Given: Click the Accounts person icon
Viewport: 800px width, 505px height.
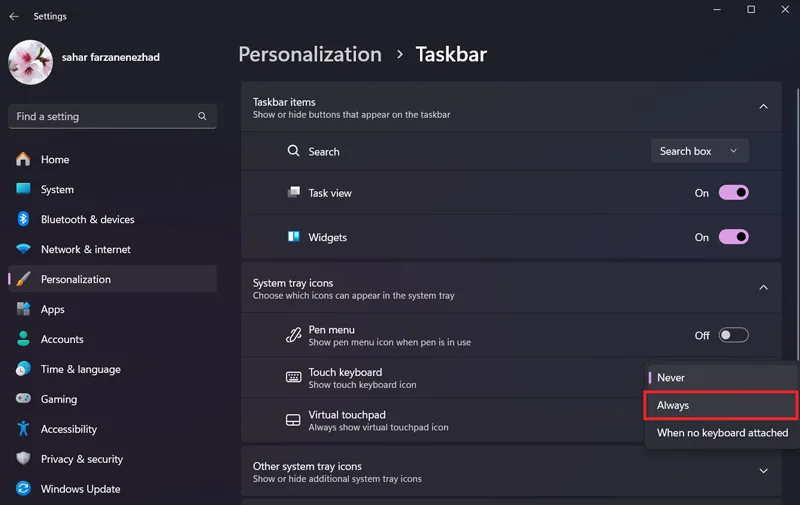Looking at the screenshot, I should pos(23,339).
